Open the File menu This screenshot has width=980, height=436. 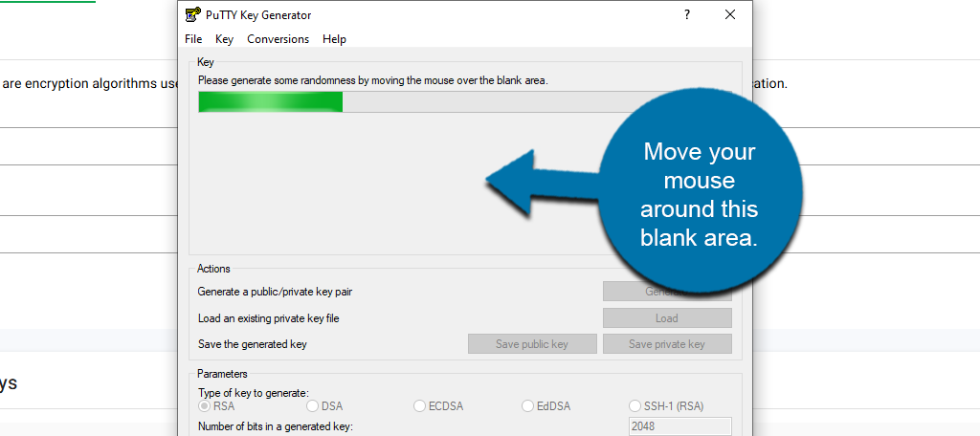[x=193, y=39]
